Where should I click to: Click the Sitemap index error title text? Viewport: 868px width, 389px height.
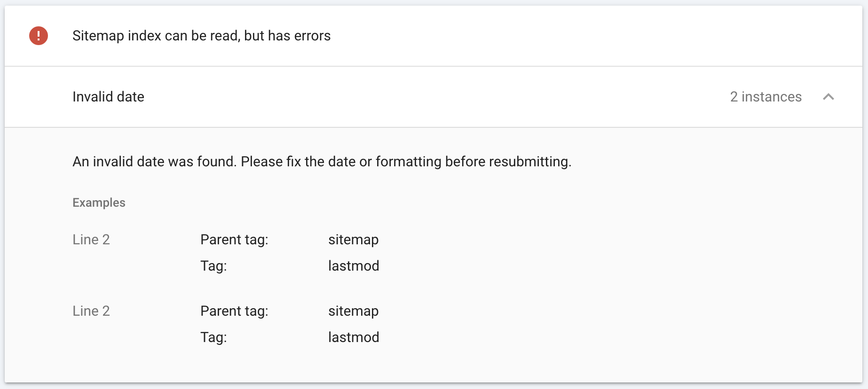click(201, 35)
